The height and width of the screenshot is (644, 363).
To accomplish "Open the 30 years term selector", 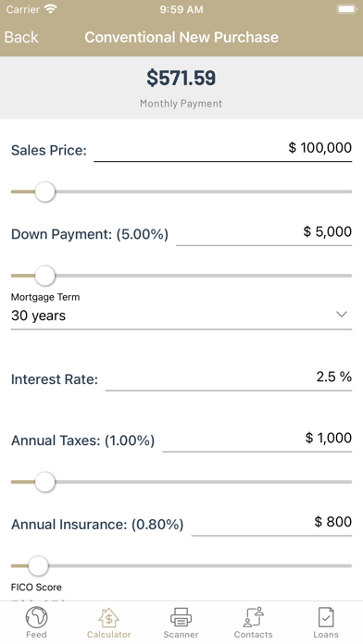I will (x=181, y=316).
